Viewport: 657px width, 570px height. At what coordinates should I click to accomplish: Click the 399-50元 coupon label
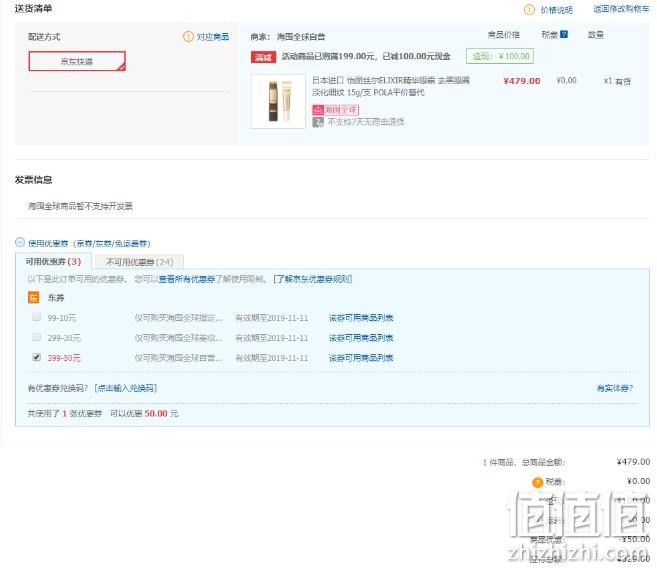point(64,358)
